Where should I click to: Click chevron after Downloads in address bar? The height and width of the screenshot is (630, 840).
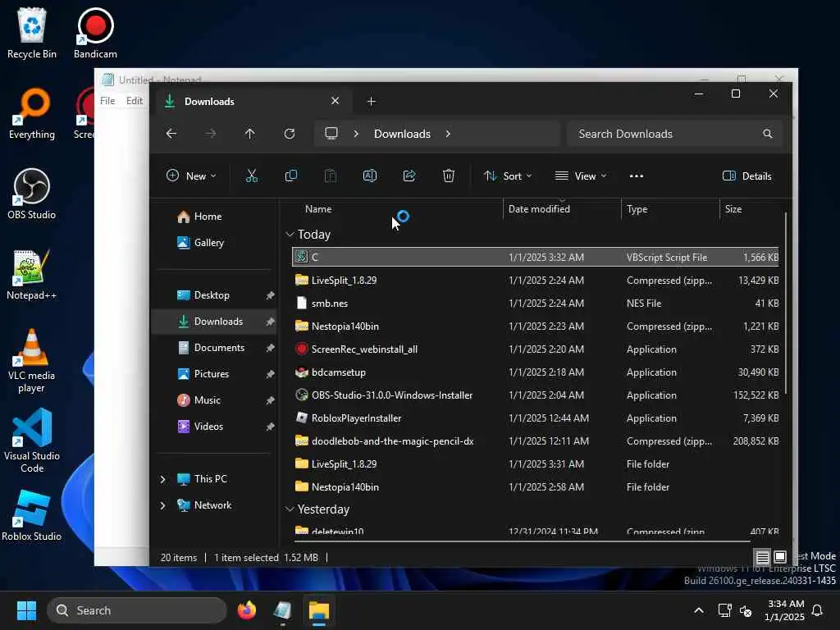click(448, 134)
